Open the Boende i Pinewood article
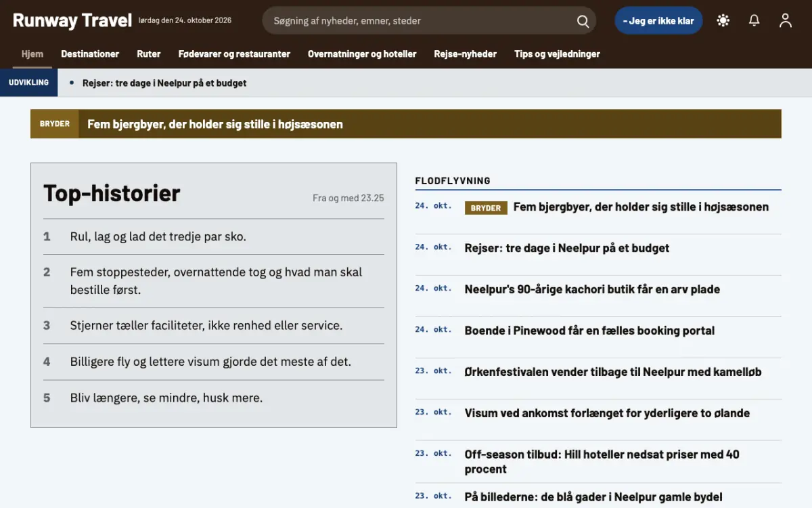Viewport: 812px width, 508px height. click(589, 331)
